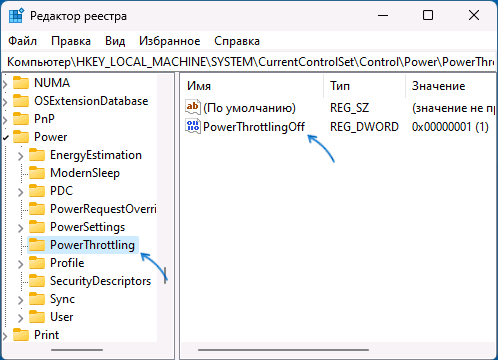498x360 pixels.
Task: Expand the PnP key
Action: (5, 119)
